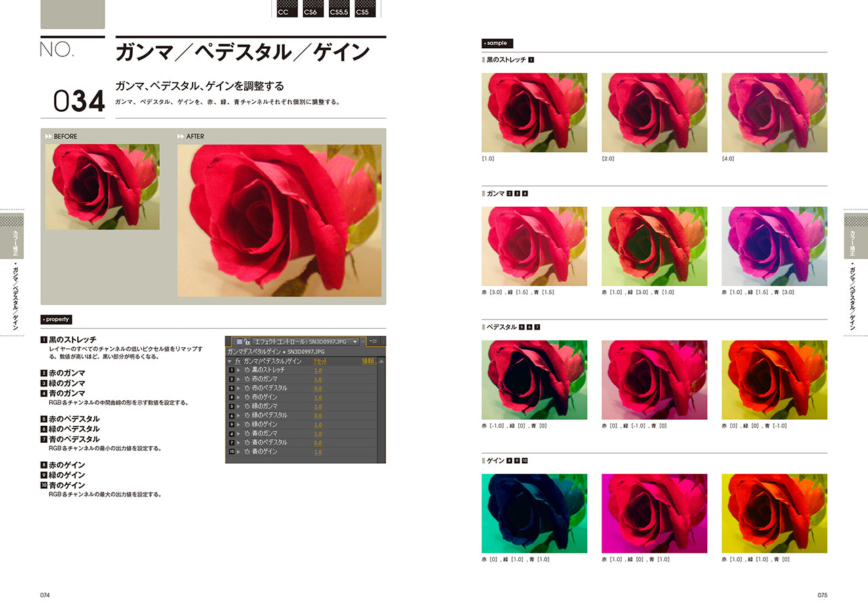Click gamma sample 赤[3.0], 緑[1.5], 青[1.5]

(534, 246)
